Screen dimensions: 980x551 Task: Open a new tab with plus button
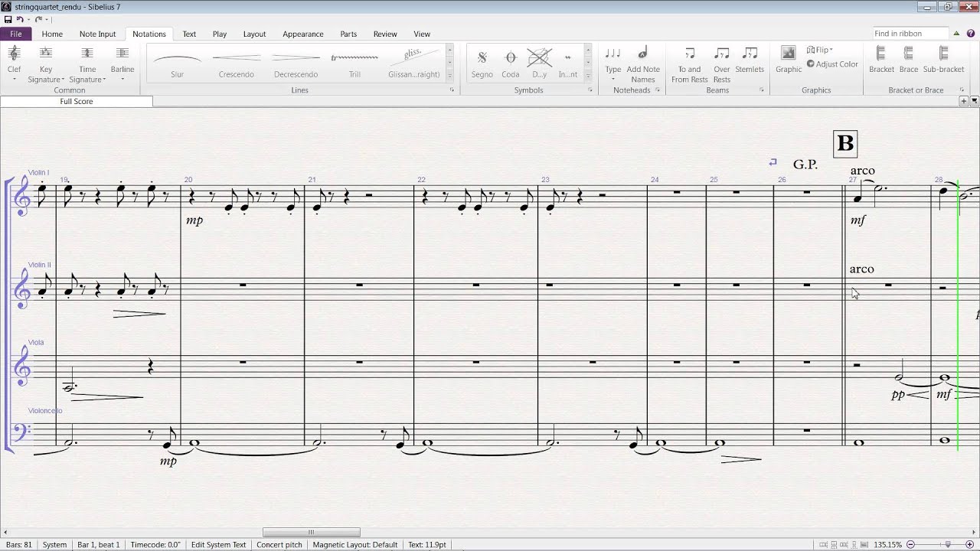pos(964,101)
